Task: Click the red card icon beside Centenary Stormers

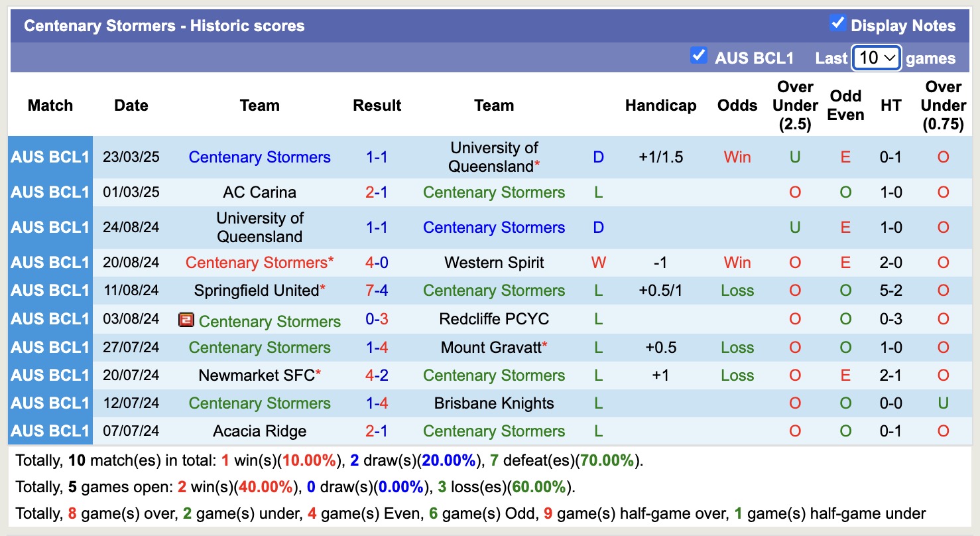Action: [x=186, y=318]
